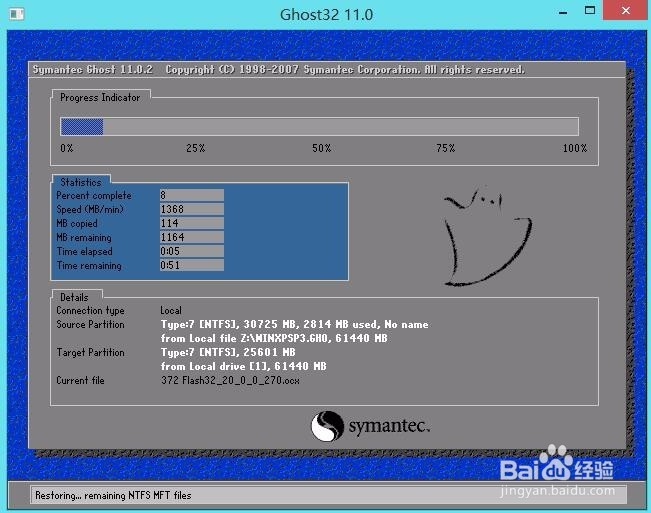Click the 'Local' connection type value

(x=171, y=310)
